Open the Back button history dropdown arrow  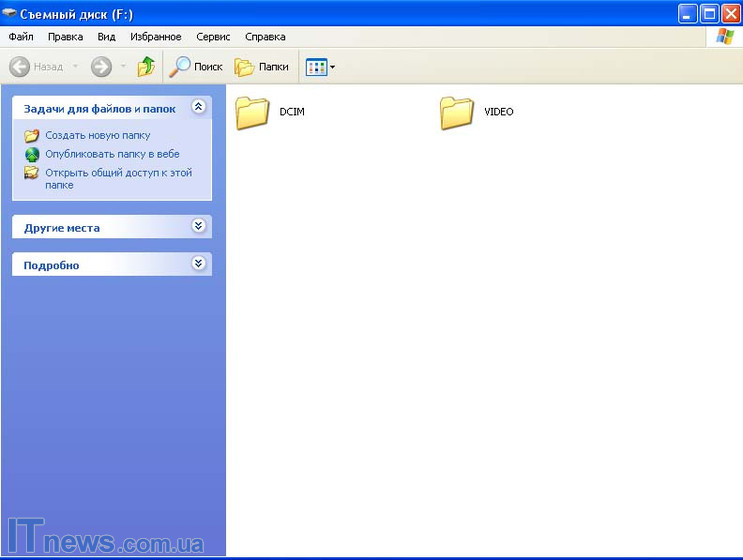tap(74, 67)
